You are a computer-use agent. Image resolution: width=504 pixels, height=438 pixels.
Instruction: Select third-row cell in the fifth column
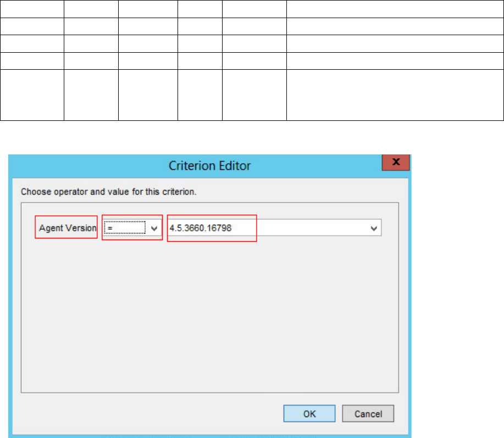point(254,43)
